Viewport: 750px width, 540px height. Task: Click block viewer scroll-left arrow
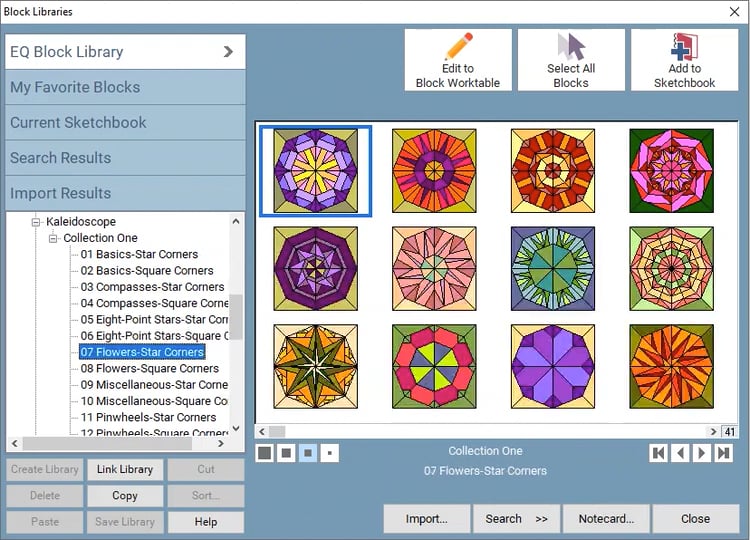262,431
